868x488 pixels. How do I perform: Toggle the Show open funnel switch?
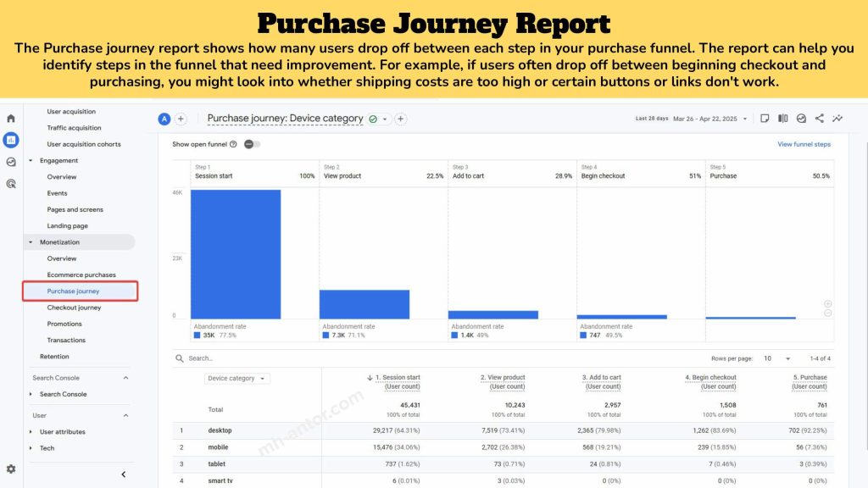(x=252, y=144)
